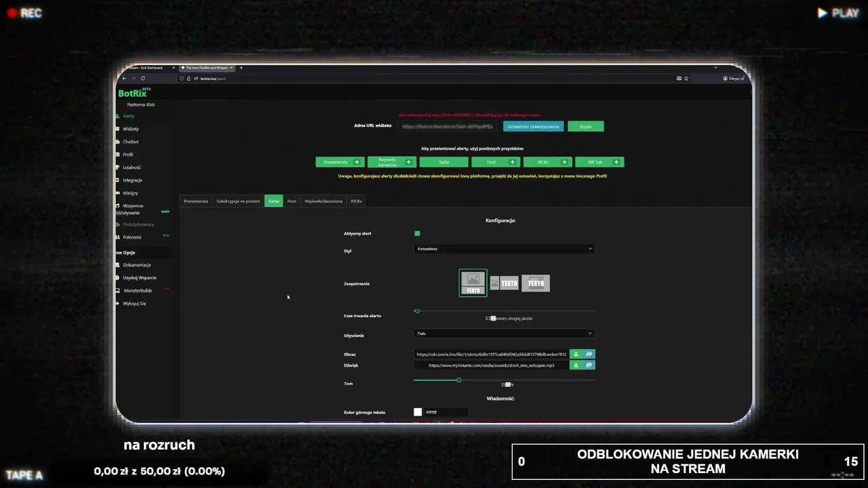Click the plus icon on the Napiwek/darowizna test button
Viewport: 868px width, 488px height.
click(408, 162)
